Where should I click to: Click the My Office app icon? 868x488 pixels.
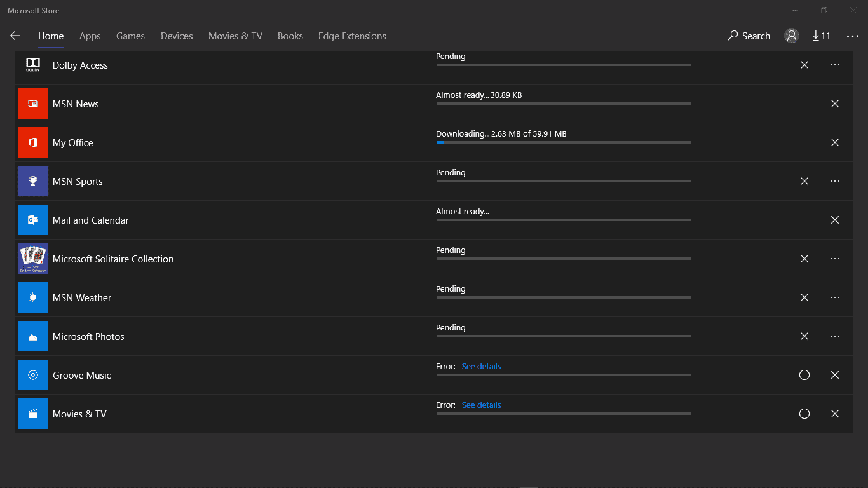pyautogui.click(x=33, y=142)
